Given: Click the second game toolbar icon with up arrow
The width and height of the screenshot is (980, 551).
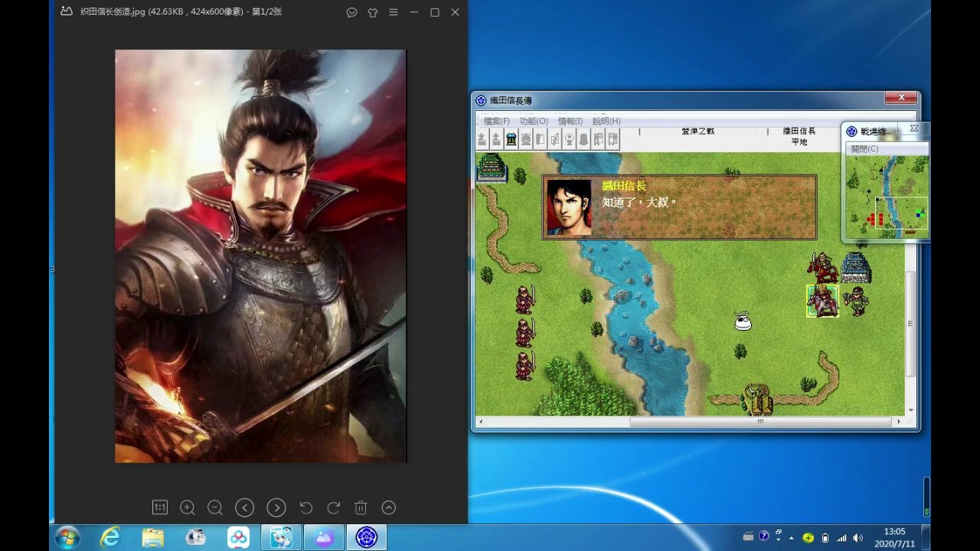Looking at the screenshot, I should (496, 139).
